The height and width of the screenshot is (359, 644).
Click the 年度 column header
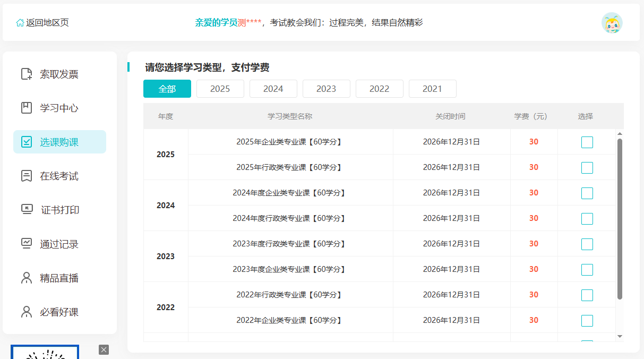pyautogui.click(x=166, y=116)
